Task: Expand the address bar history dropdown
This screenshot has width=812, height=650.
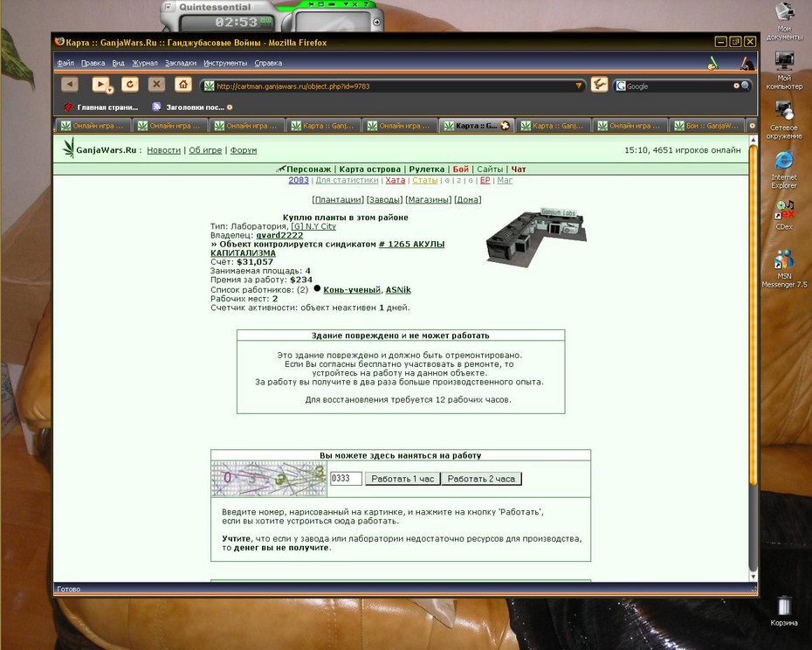Action: pos(579,86)
